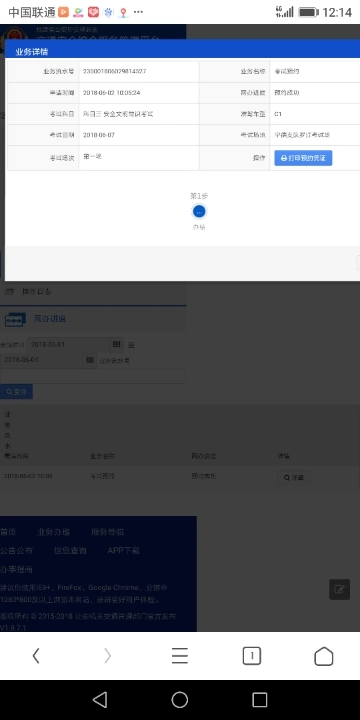Tap the Android back navigation button

click(x=100, y=700)
